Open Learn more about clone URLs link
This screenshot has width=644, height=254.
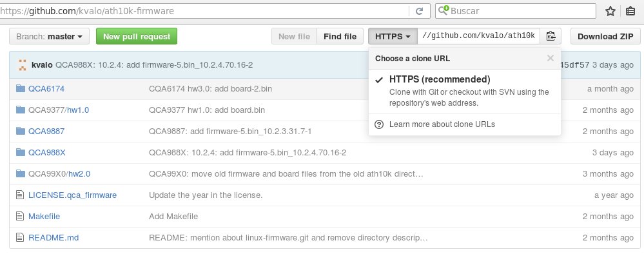[442, 124]
